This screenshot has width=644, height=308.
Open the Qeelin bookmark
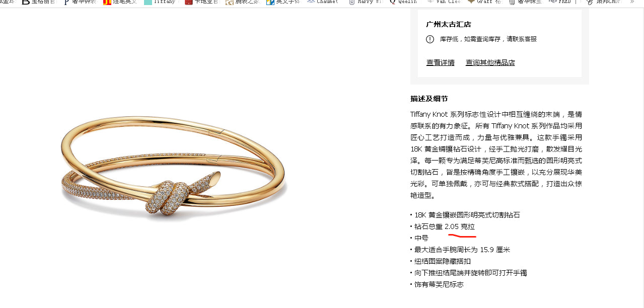[x=403, y=2]
